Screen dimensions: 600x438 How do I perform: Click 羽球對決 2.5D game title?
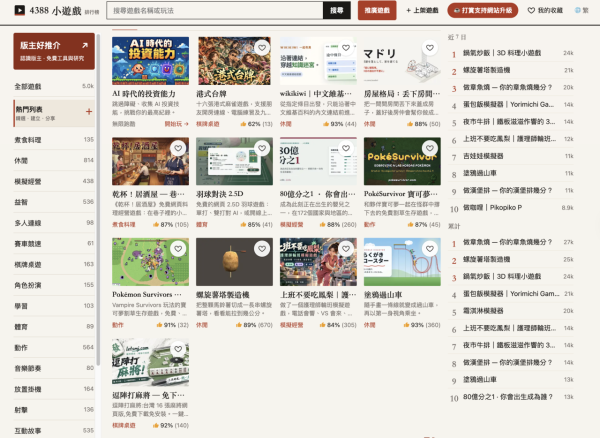[x=220, y=194]
